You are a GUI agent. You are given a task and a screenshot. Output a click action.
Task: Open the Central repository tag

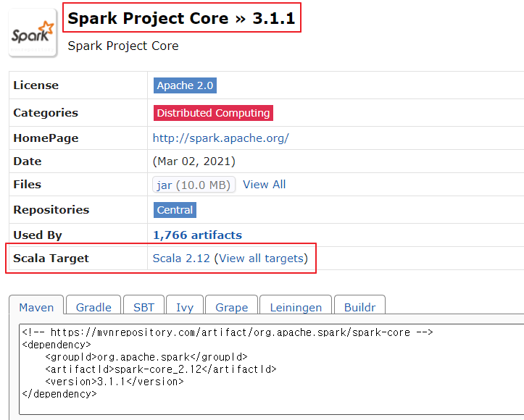(175, 210)
